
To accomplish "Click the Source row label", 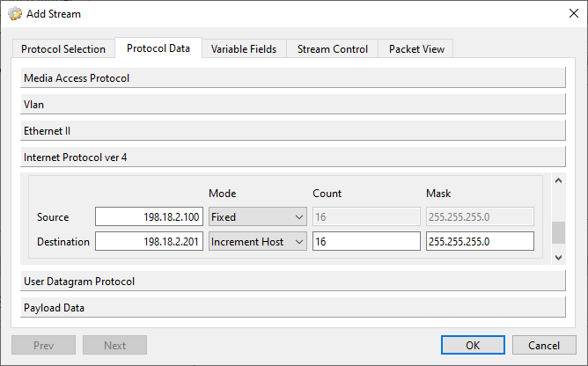I will tap(53, 217).
